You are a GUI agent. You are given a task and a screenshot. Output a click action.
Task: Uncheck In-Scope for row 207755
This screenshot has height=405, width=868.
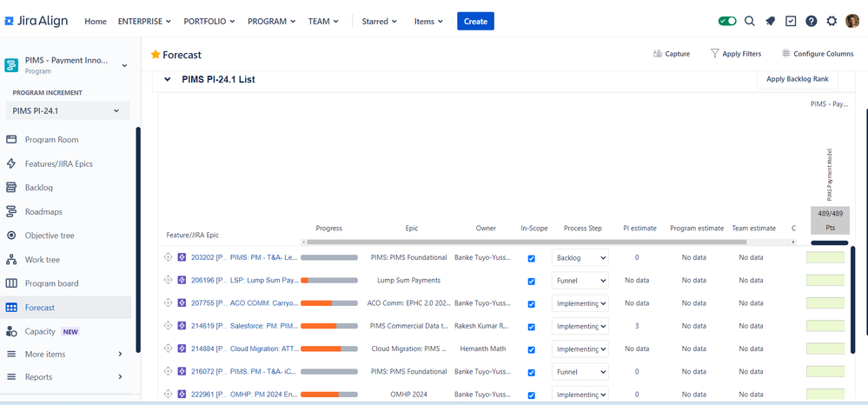click(x=532, y=304)
